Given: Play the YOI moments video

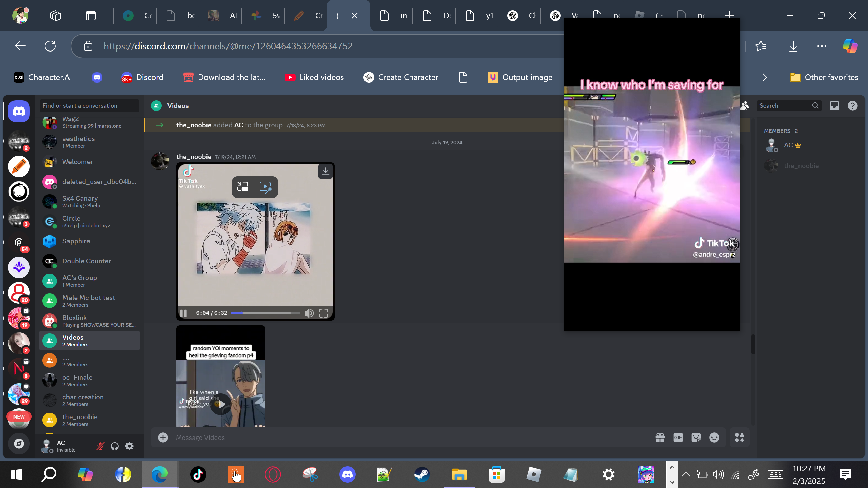Looking at the screenshot, I should coord(221,404).
